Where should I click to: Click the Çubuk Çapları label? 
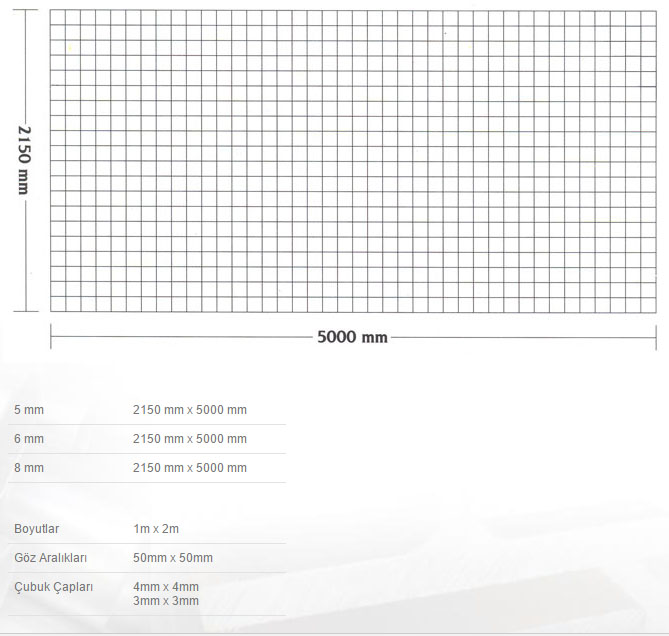(x=53, y=587)
